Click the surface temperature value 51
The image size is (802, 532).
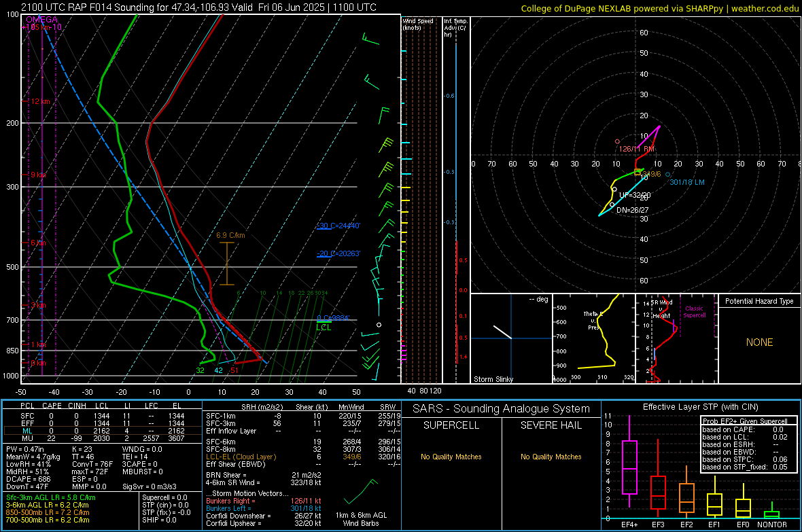pyautogui.click(x=234, y=370)
